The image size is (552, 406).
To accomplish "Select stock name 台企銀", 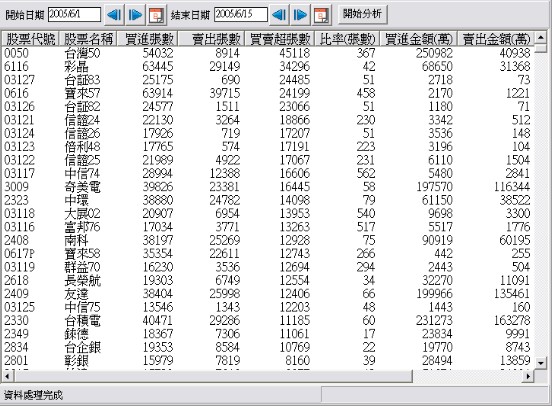I will click(x=82, y=348).
